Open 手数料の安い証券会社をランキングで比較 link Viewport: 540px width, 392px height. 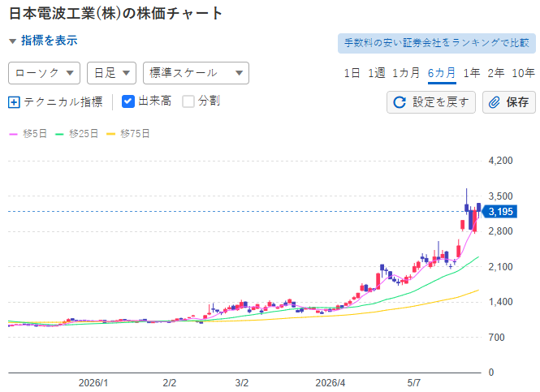tap(437, 43)
